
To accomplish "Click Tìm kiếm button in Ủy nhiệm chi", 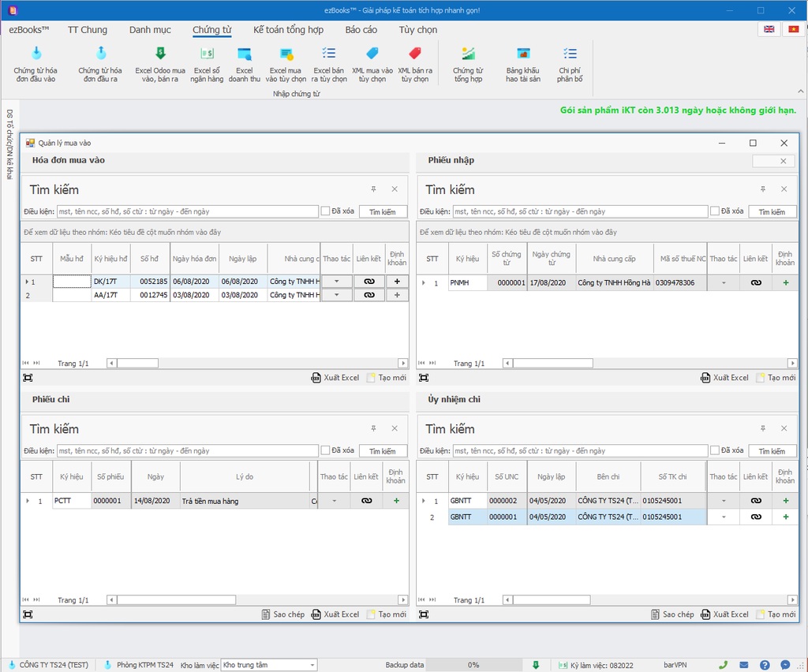I will pyautogui.click(x=772, y=451).
